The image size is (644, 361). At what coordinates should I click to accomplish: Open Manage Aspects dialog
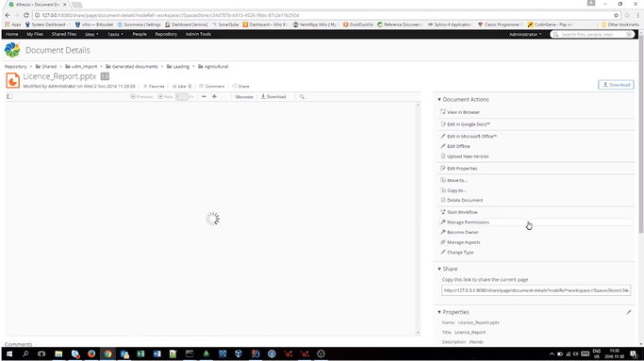click(460, 242)
